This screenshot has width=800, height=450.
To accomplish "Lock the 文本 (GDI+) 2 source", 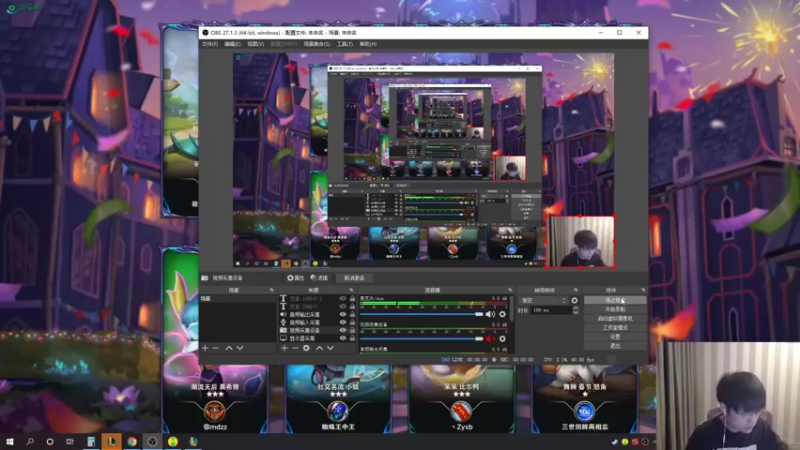I will point(352,298).
